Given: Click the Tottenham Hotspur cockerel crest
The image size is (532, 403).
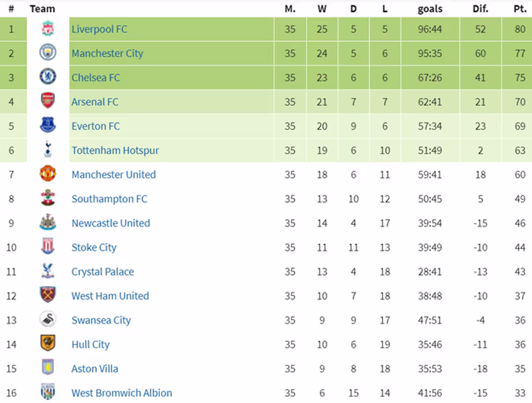Looking at the screenshot, I should 48,149.
